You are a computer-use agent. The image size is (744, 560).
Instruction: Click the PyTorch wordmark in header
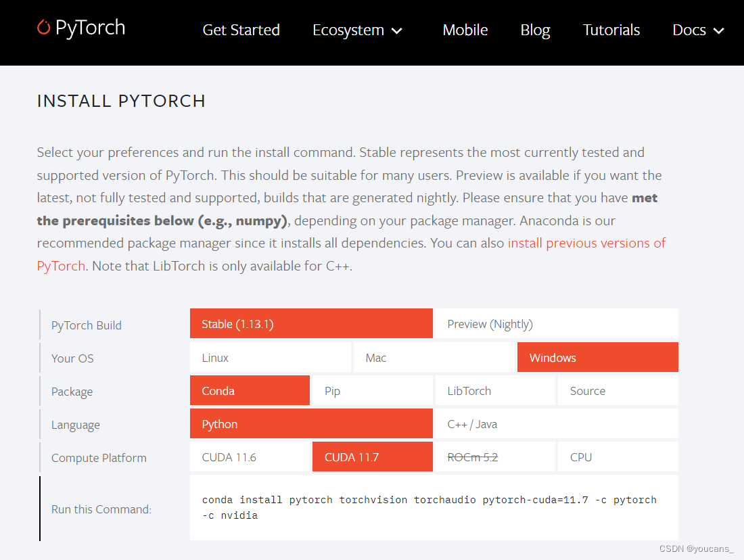pos(90,28)
